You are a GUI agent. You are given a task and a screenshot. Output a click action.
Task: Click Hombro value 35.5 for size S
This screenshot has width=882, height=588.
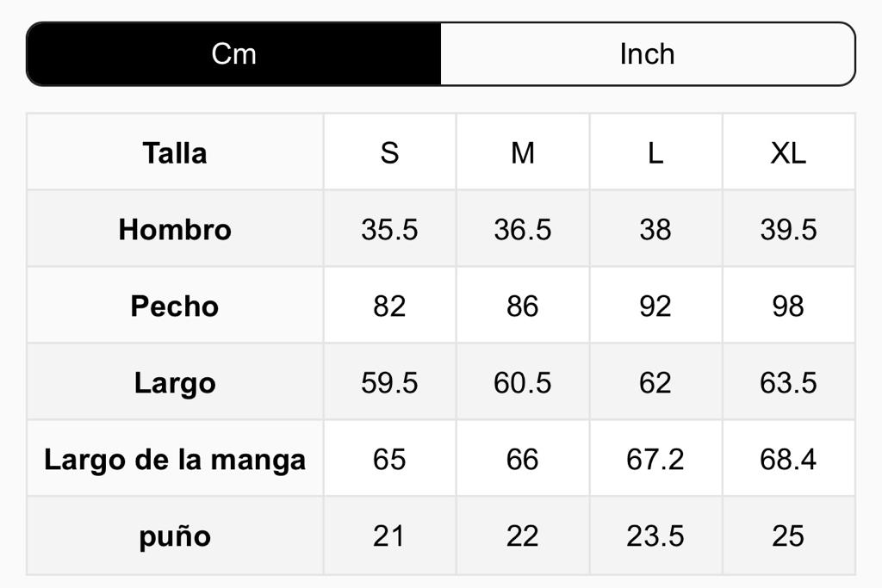pyautogui.click(x=389, y=230)
